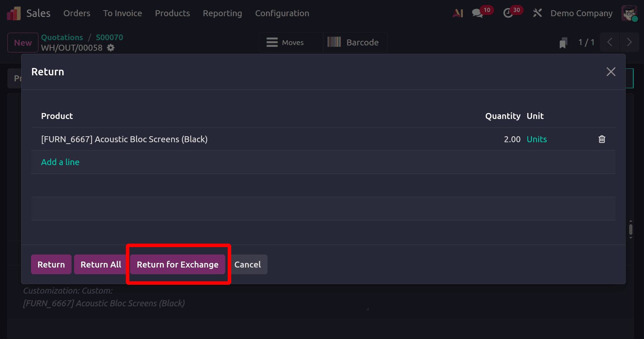Click the Add a line link

[60, 162]
